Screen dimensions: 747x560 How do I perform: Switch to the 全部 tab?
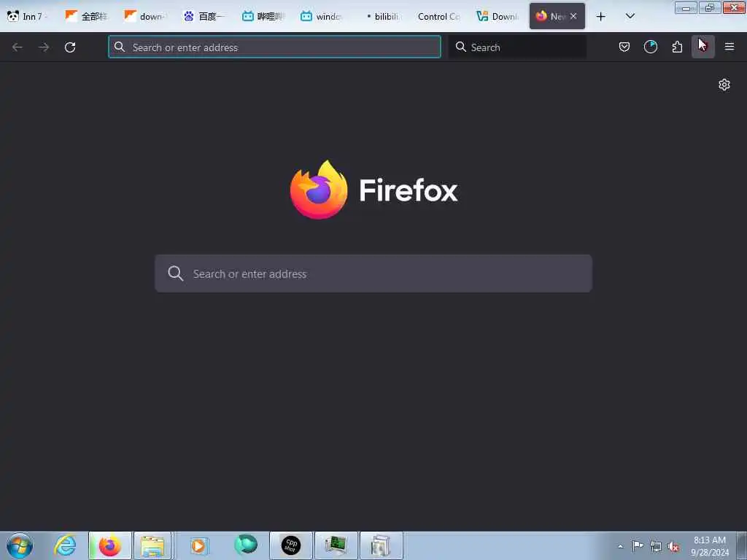(x=86, y=16)
